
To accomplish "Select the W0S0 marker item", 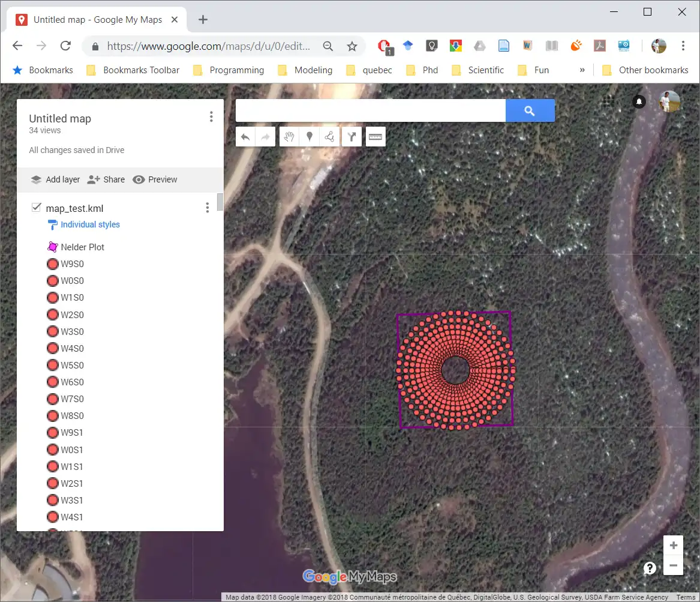I will click(65, 281).
